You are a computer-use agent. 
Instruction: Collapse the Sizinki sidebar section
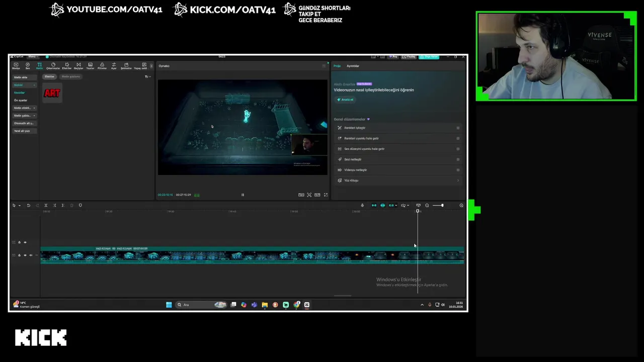coord(25,85)
